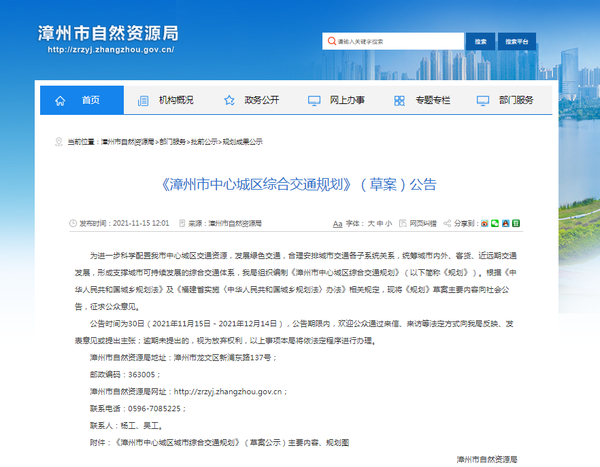Click the 搜索 button

(480, 41)
